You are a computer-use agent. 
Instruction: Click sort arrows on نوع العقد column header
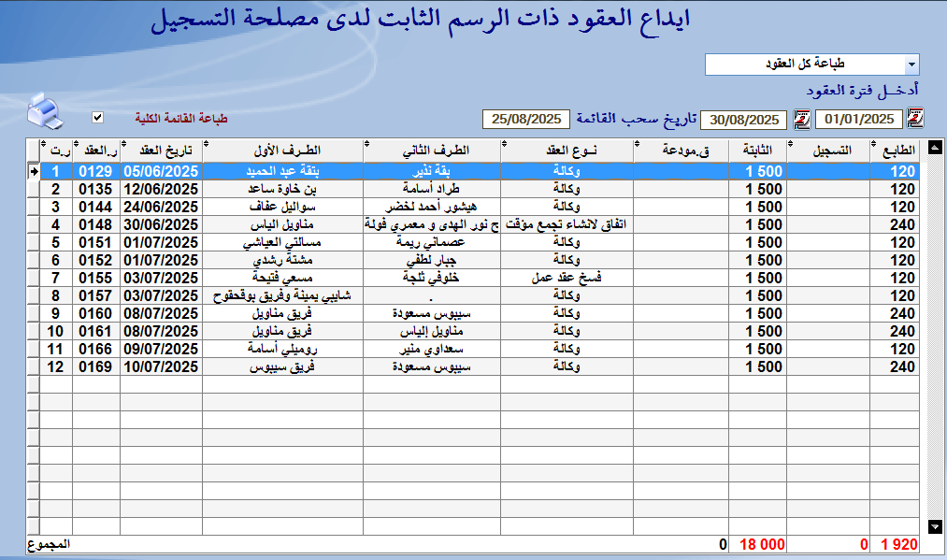505,144
